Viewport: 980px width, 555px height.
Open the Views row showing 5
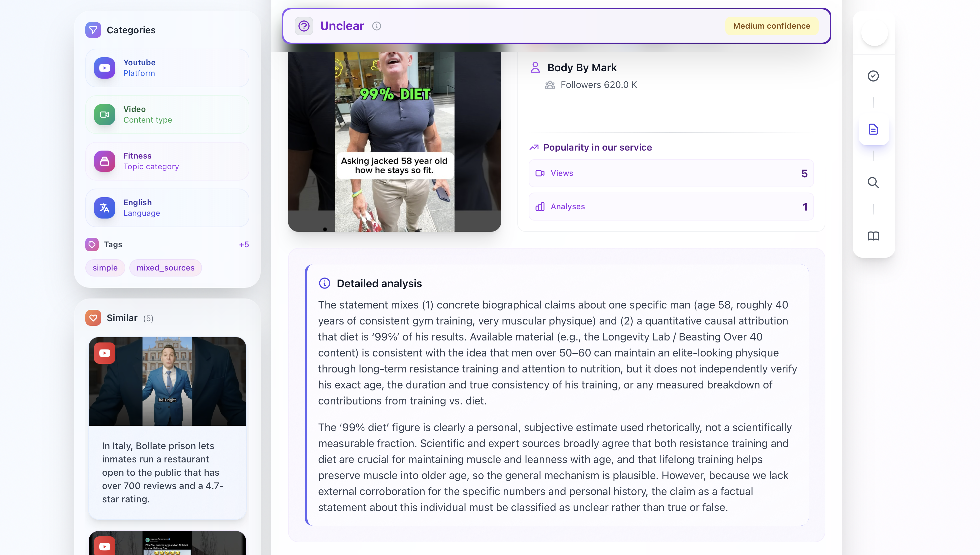click(x=670, y=173)
